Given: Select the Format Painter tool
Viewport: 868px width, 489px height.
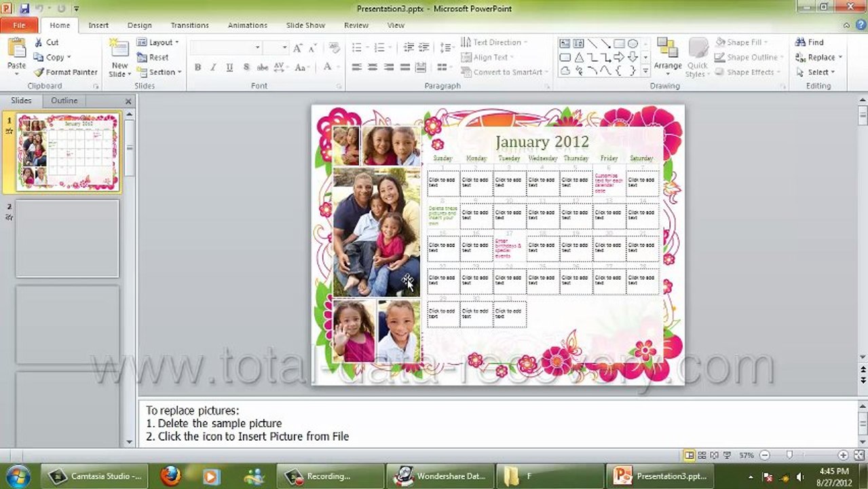Looking at the screenshot, I should click(65, 72).
